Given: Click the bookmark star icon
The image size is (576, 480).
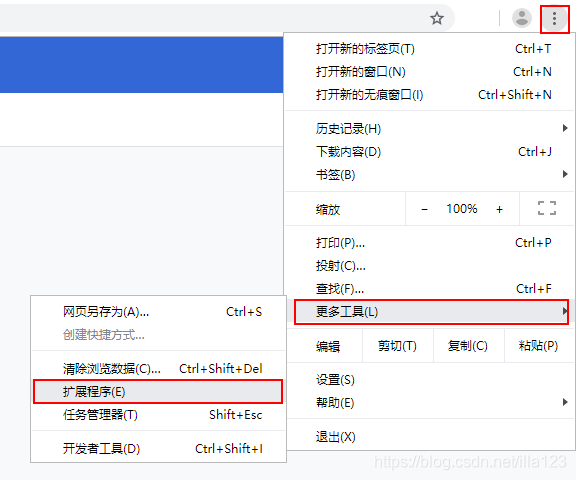Looking at the screenshot, I should coord(437,18).
